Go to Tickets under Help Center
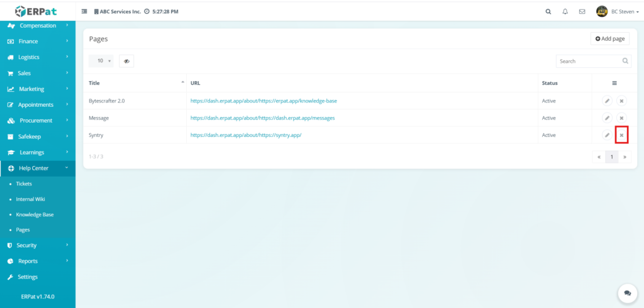Screen dimensions: 644x308 (24, 184)
